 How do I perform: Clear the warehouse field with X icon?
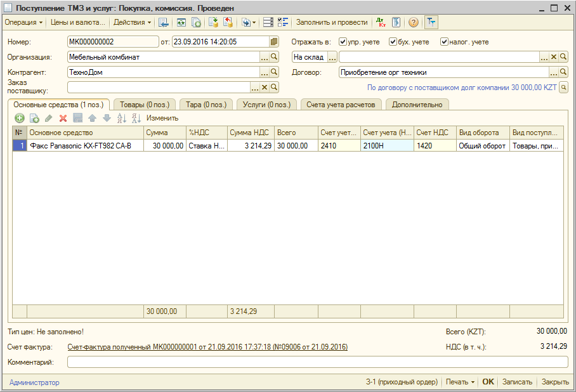(553, 57)
